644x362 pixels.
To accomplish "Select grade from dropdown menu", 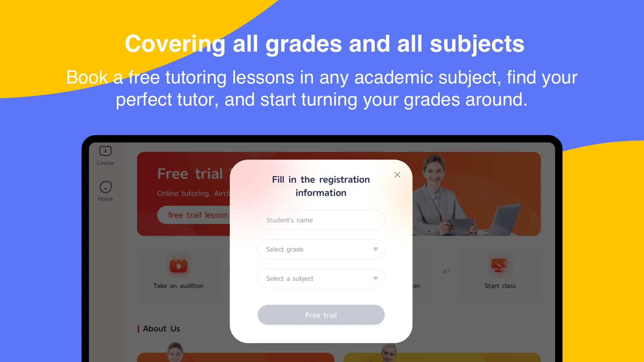I will (321, 249).
